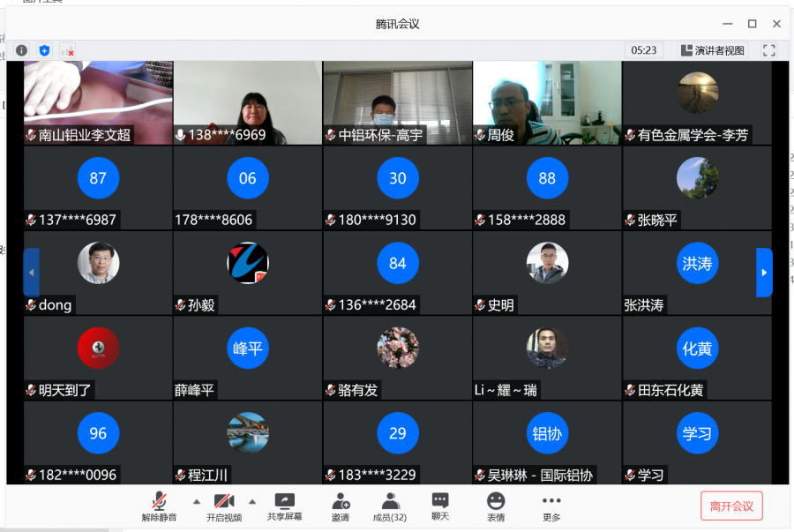The height and width of the screenshot is (532, 794).
Task: Select the 中铝环保-高宇 video tile
Action: pos(397,101)
